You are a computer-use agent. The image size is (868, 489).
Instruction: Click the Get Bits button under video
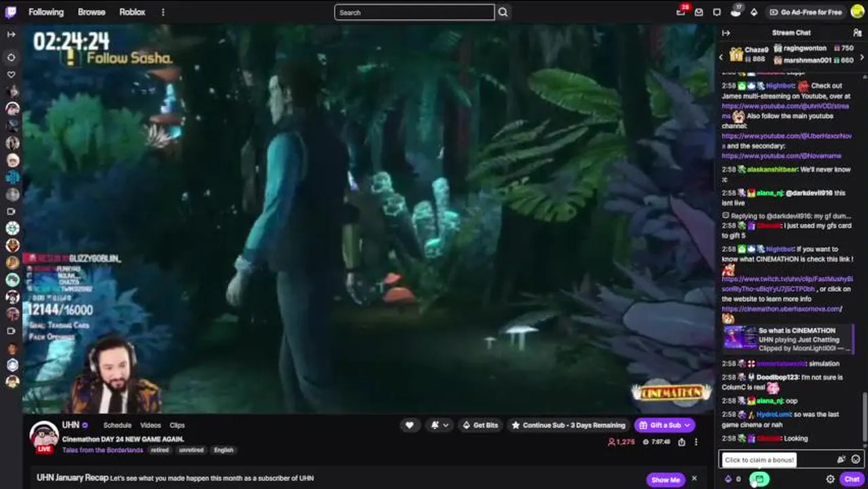click(480, 425)
